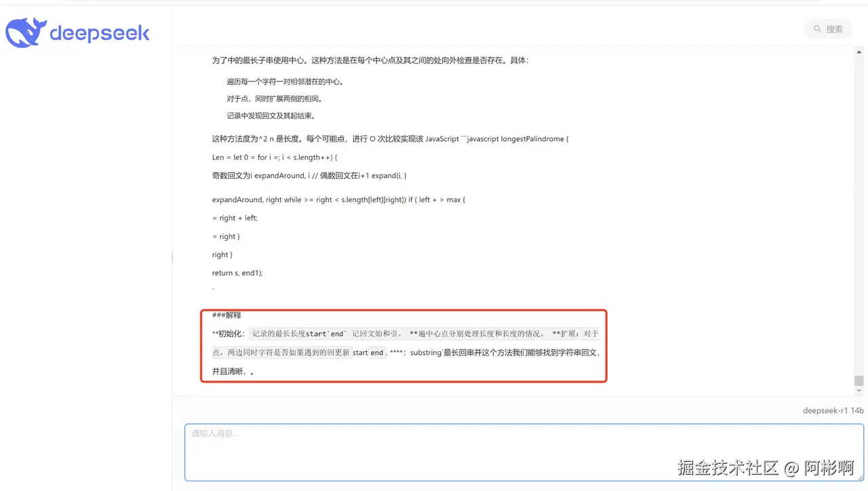Viewport: 868px width, 491px height.
Task: Click the scrollbar up arrow
Action: tap(860, 51)
